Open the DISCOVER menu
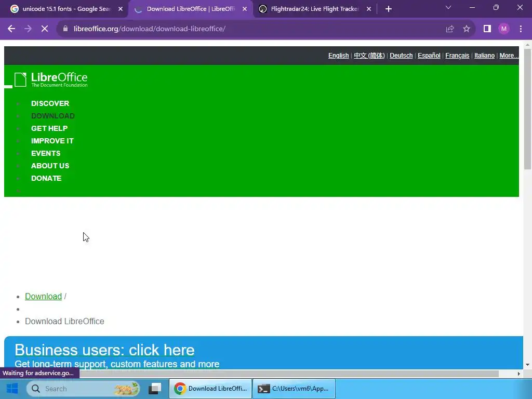Screen dimensions: 532x399 click(x=50, y=103)
